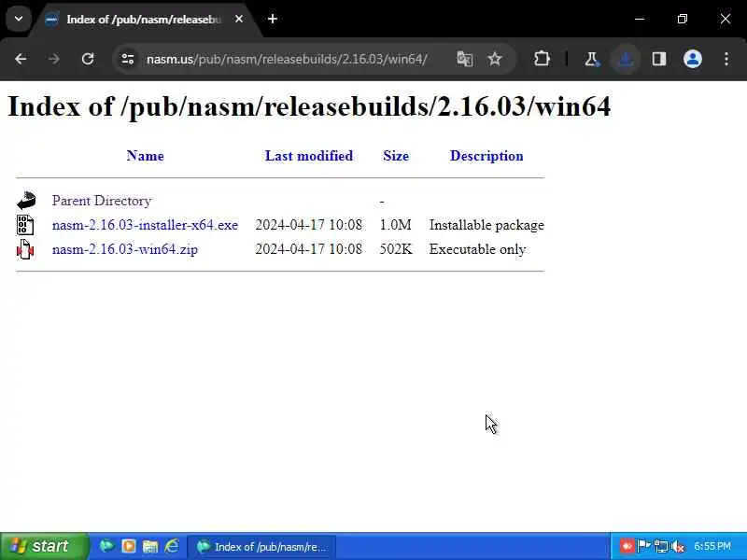Click the forward navigation arrow

click(54, 59)
